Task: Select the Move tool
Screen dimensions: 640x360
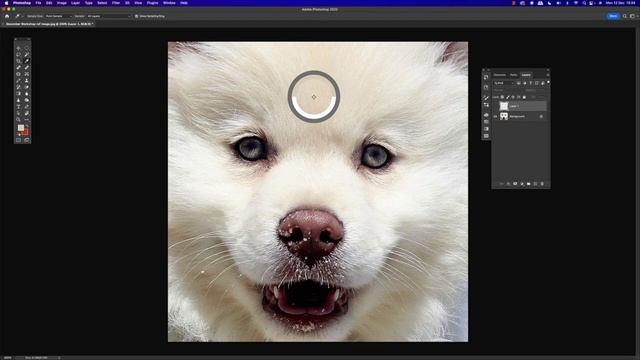Action: 18,48
